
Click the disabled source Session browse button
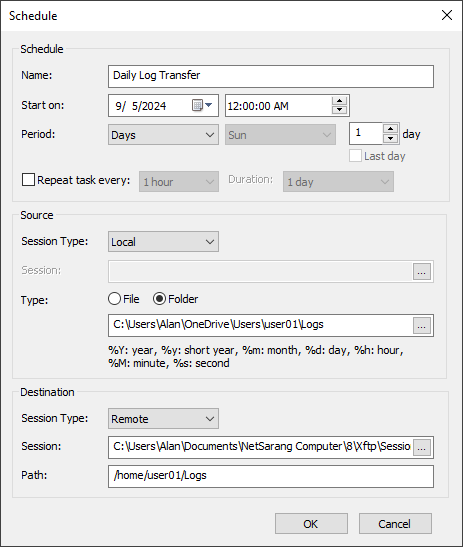(x=421, y=271)
